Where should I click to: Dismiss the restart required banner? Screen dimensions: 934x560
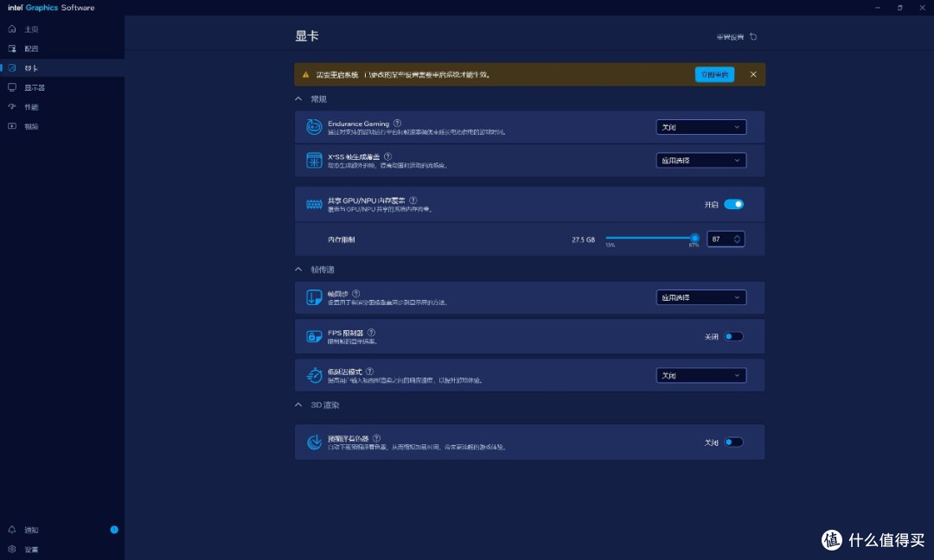pos(753,74)
